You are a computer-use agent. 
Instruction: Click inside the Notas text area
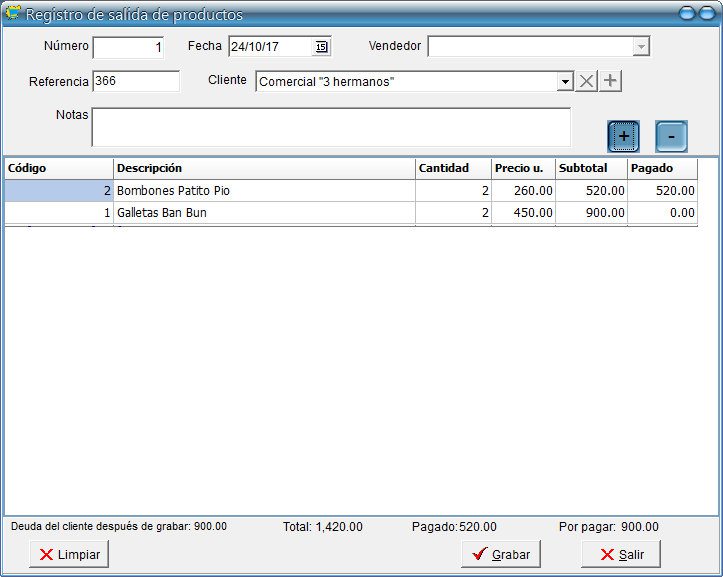coord(331,127)
